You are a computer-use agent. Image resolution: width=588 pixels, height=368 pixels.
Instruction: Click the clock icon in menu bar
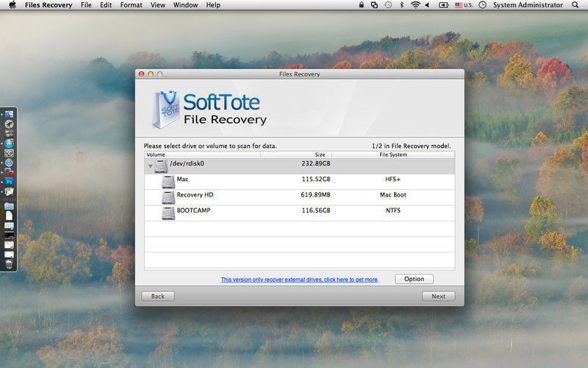pyautogui.click(x=483, y=5)
